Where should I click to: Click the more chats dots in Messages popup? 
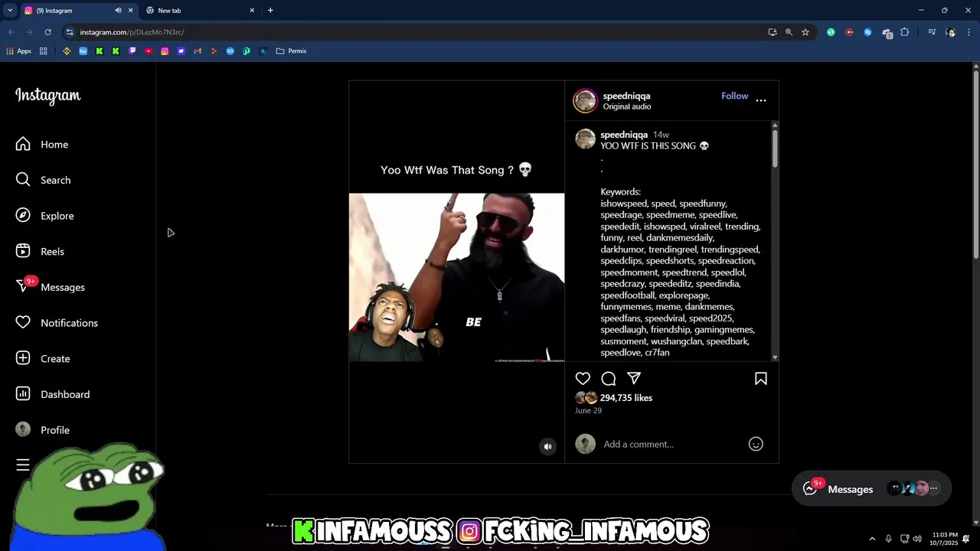[933, 488]
